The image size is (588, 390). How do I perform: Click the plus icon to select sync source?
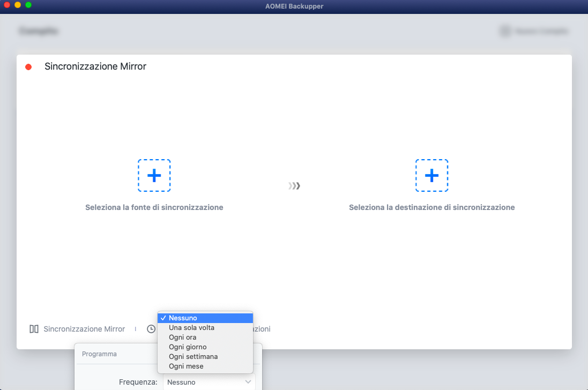[154, 175]
